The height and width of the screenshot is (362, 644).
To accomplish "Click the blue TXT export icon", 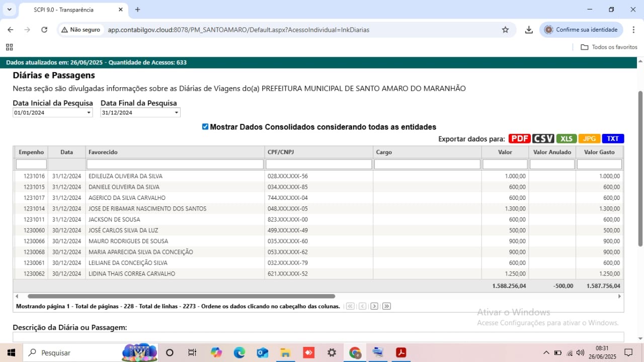I will (613, 139).
